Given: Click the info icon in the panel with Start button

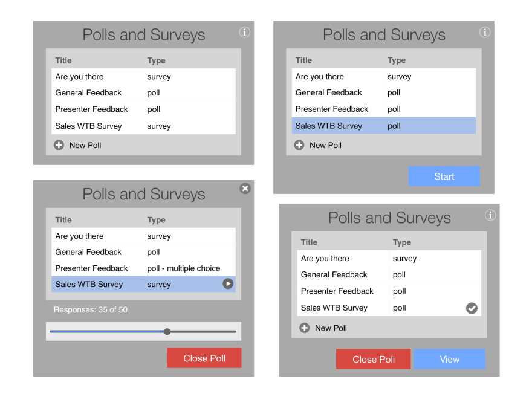Looking at the screenshot, I should click(485, 32).
